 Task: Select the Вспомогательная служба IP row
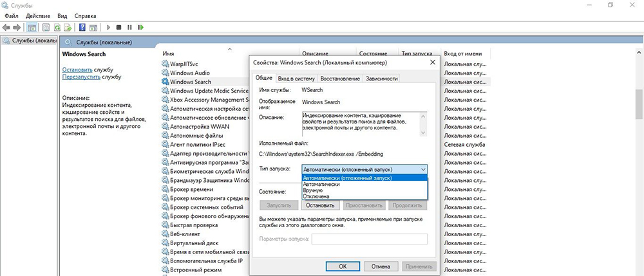click(x=207, y=261)
